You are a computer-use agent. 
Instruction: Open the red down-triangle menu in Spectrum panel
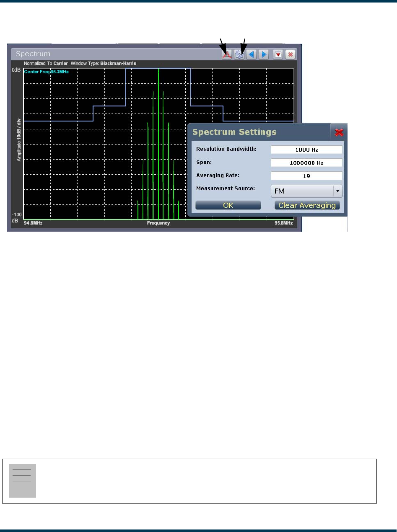point(278,54)
